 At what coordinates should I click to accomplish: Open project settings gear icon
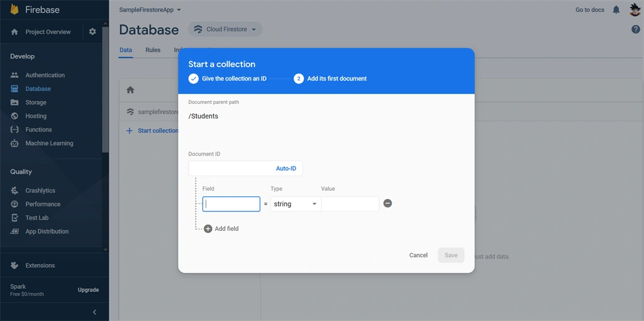click(x=92, y=31)
